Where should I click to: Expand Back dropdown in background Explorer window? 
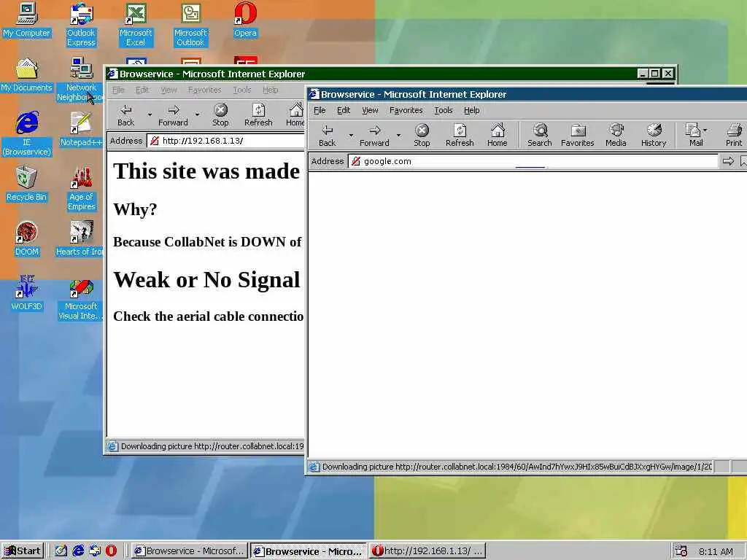[x=150, y=114]
